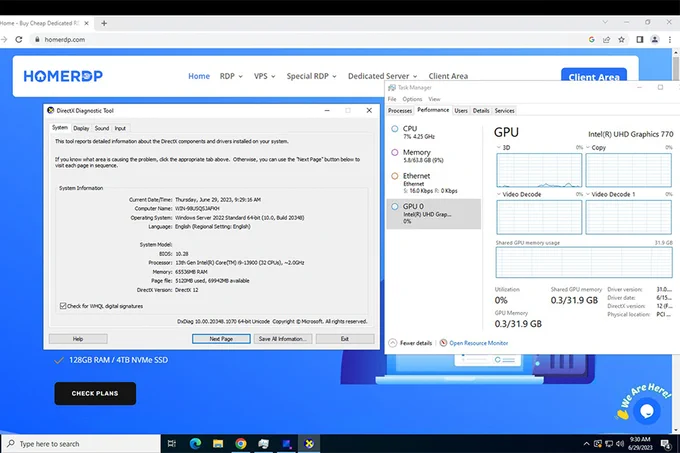Click the Google icon in the address bar
680x453 pixels.
point(592,39)
